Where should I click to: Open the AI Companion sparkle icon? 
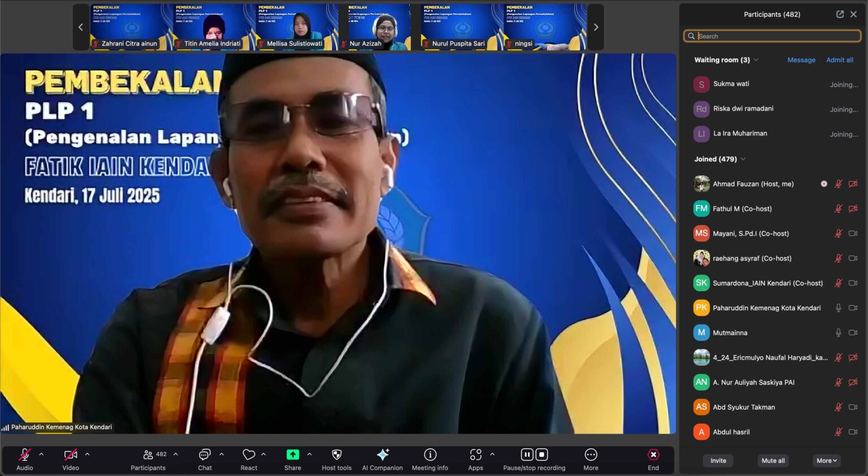pyautogui.click(x=383, y=455)
